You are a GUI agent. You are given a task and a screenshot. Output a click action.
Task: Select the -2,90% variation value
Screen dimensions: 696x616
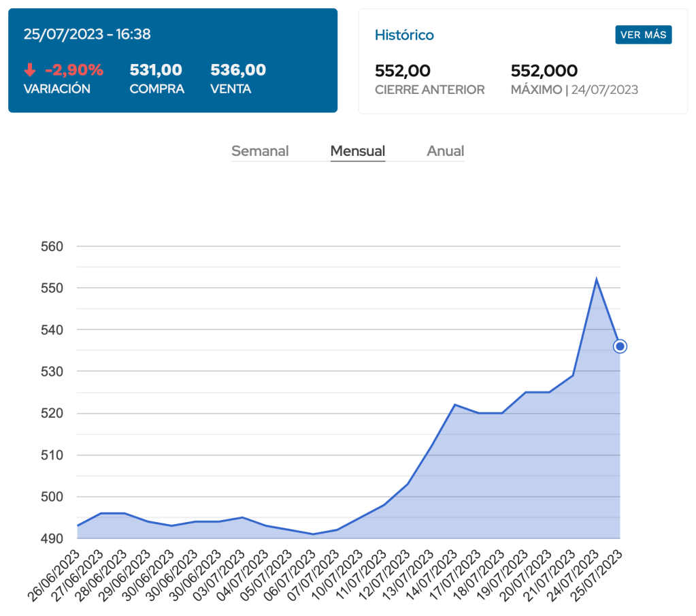click(x=74, y=70)
